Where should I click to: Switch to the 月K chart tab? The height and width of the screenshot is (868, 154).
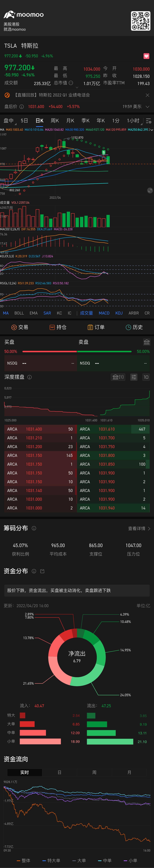click(70, 121)
